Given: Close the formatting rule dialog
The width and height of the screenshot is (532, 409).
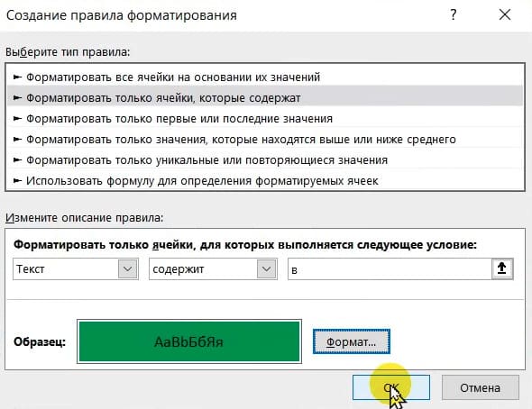Looking at the screenshot, I should coord(505,15).
